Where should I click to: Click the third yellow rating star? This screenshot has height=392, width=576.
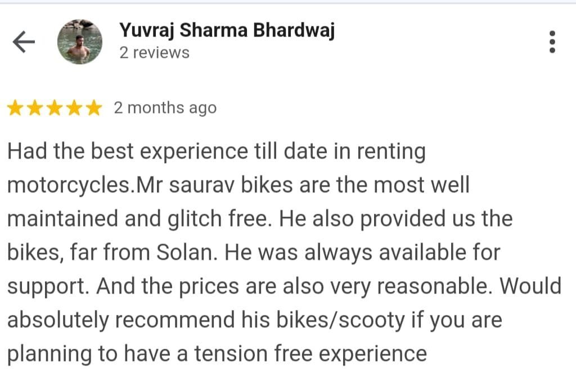tap(55, 108)
